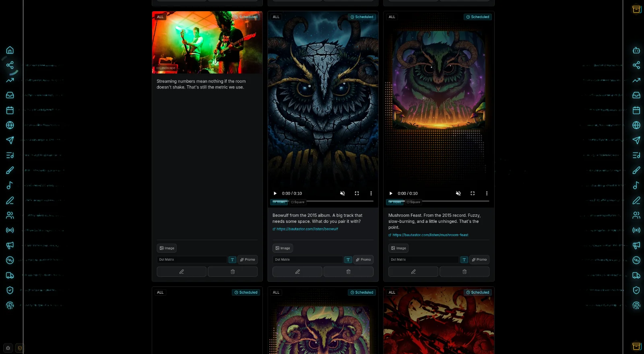Toggle the T text button on Mushroom Feast card
This screenshot has height=354, width=644.
[464, 260]
